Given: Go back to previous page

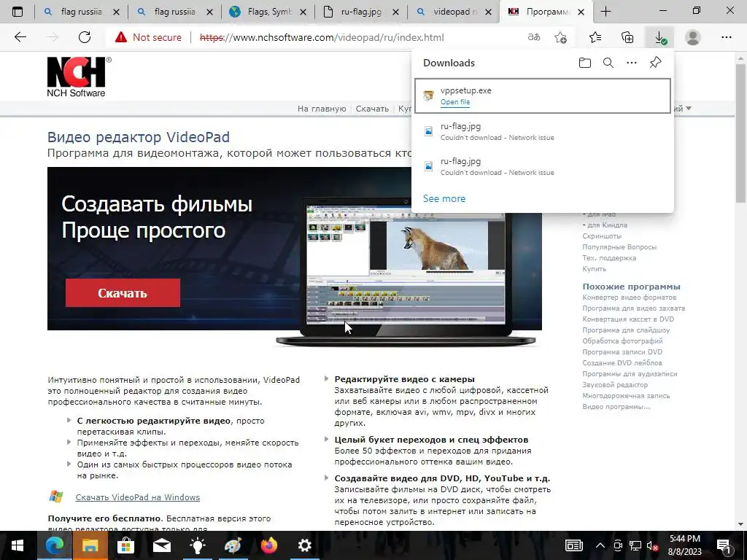Looking at the screenshot, I should pos(20,37).
